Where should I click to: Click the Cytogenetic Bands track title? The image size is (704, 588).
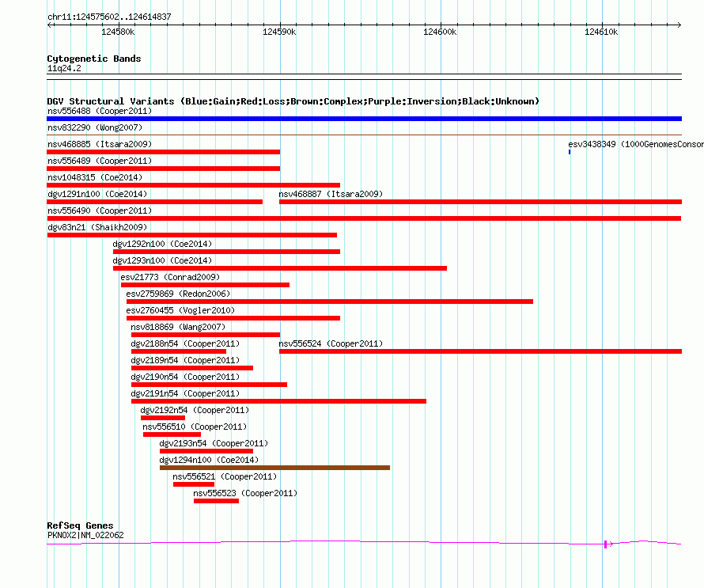tap(94, 59)
